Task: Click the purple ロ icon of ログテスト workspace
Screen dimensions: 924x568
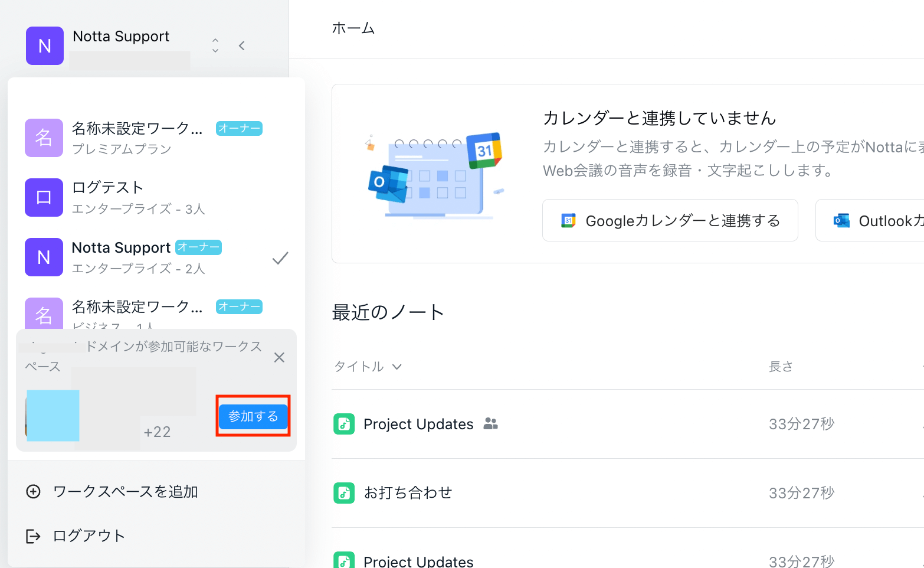Action: [x=44, y=197]
